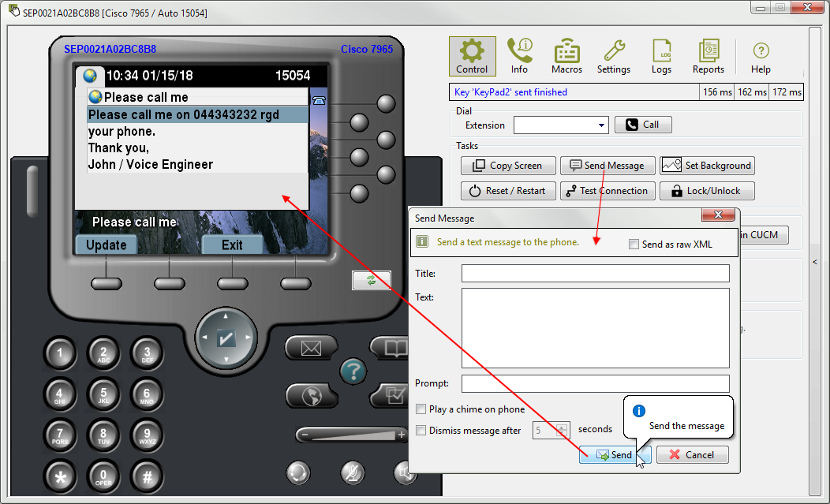Click the phone keypad 3 DEF key
The width and height of the screenshot is (830, 504).
click(147, 353)
